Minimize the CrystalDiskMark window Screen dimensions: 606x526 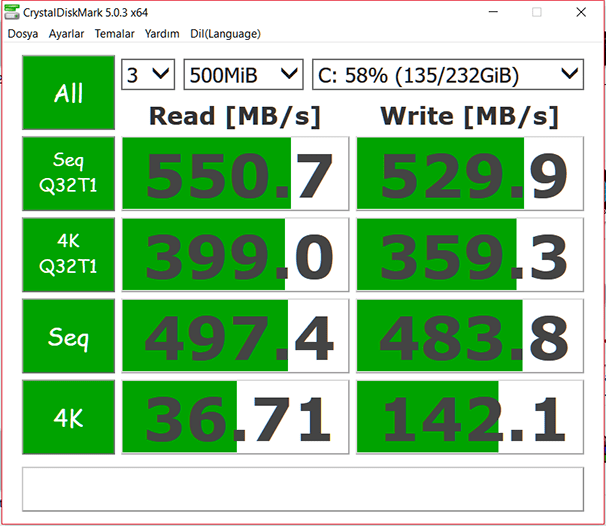click(x=493, y=12)
